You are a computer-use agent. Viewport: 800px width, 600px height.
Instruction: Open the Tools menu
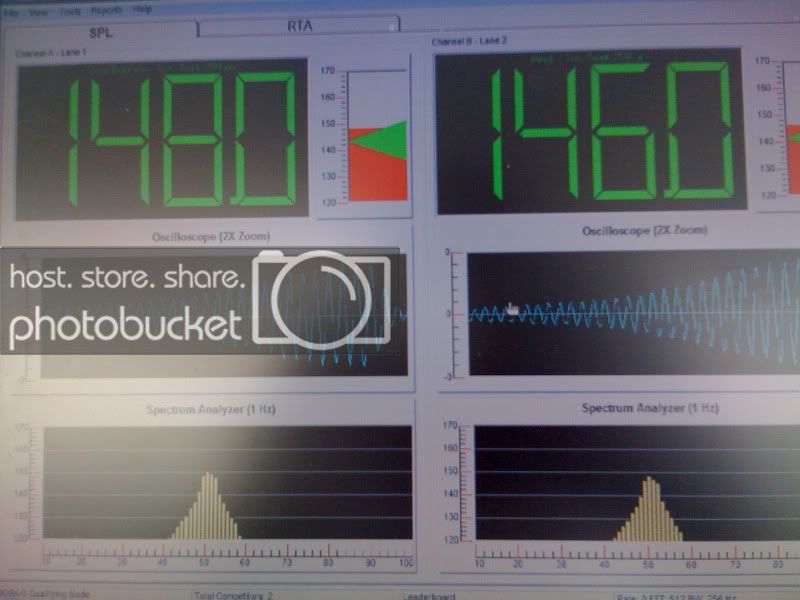click(x=70, y=11)
